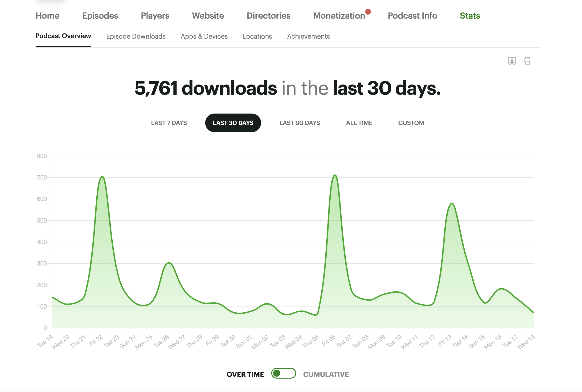Image resolution: width=582 pixels, height=392 pixels.
Task: Go to the Website tab
Action: [208, 16]
